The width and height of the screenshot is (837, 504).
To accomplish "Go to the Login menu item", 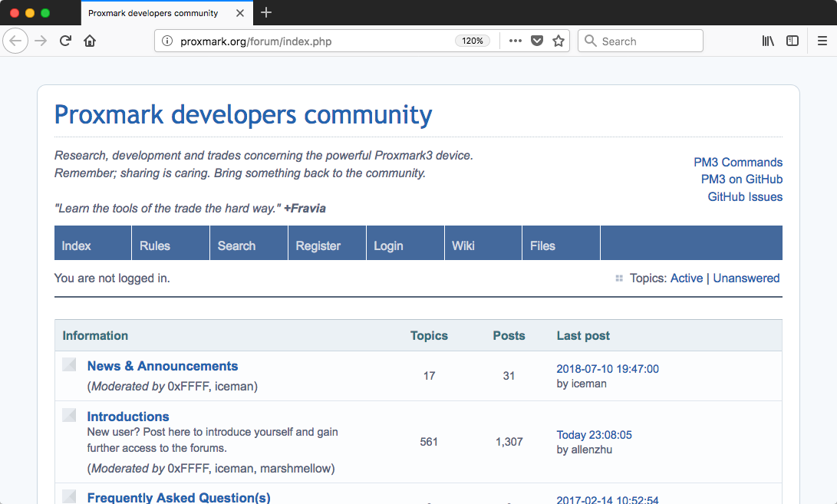I will coord(388,245).
